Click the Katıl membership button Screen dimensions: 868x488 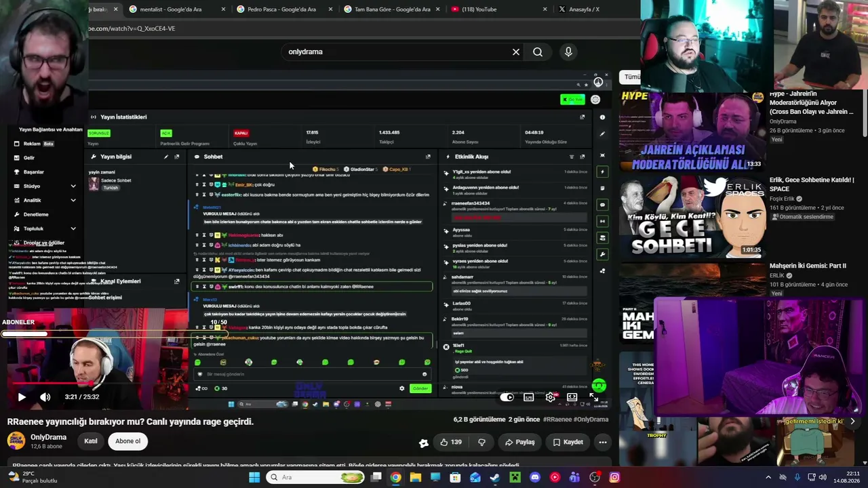click(90, 441)
